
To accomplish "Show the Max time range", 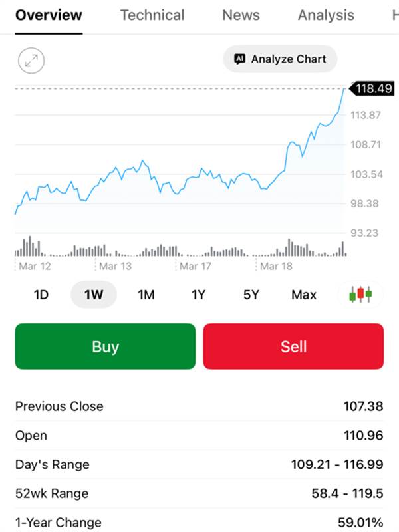I will [304, 295].
